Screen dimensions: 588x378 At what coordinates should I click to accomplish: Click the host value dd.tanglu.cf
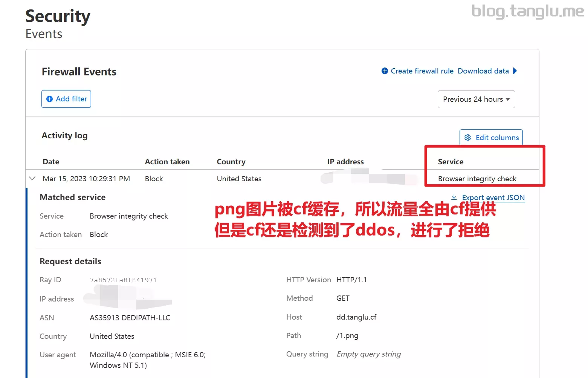[356, 317]
